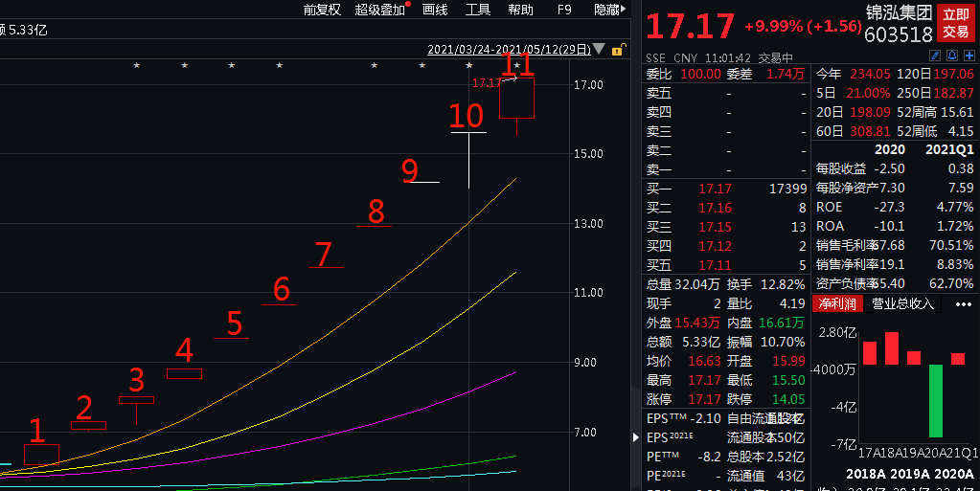Screen dimensions: 980x491
Task: Click the 17.17 buy-one price
Action: point(715,188)
